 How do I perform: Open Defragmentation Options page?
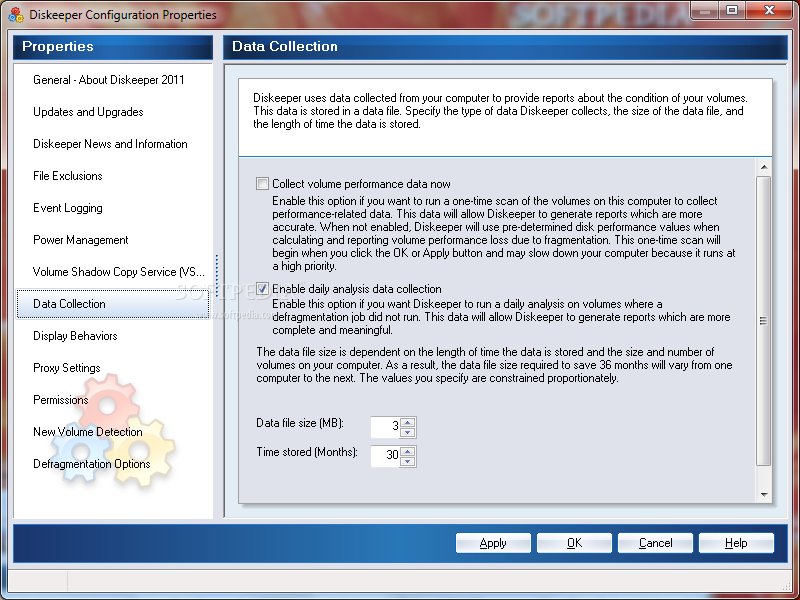(x=92, y=464)
